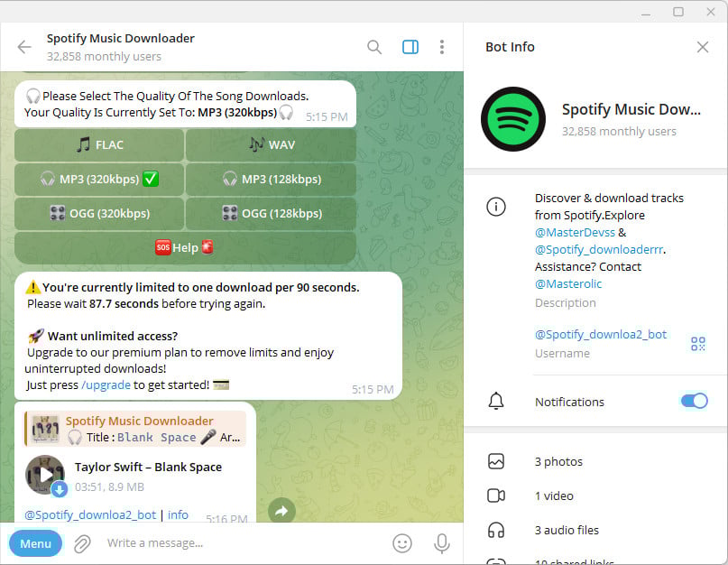Open the three-dot more options menu
The width and height of the screenshot is (728, 565).
point(442,47)
